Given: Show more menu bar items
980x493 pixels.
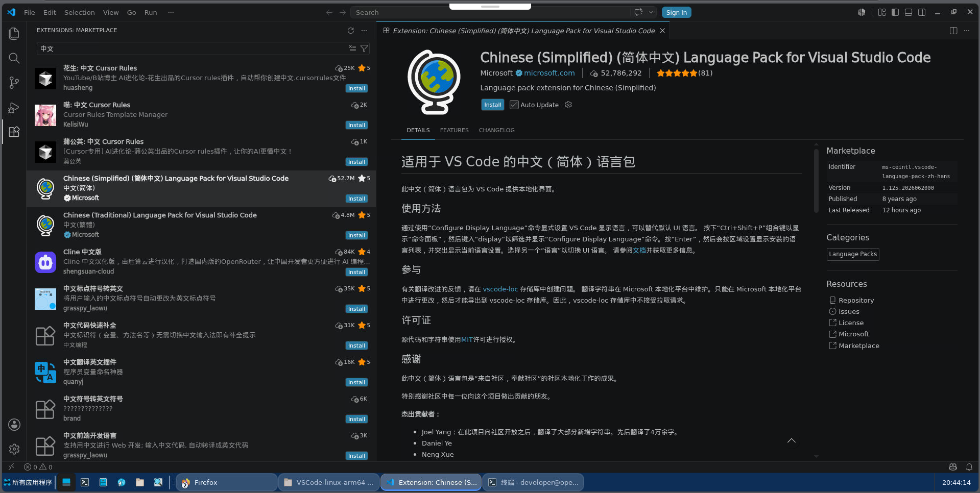Looking at the screenshot, I should pos(171,12).
